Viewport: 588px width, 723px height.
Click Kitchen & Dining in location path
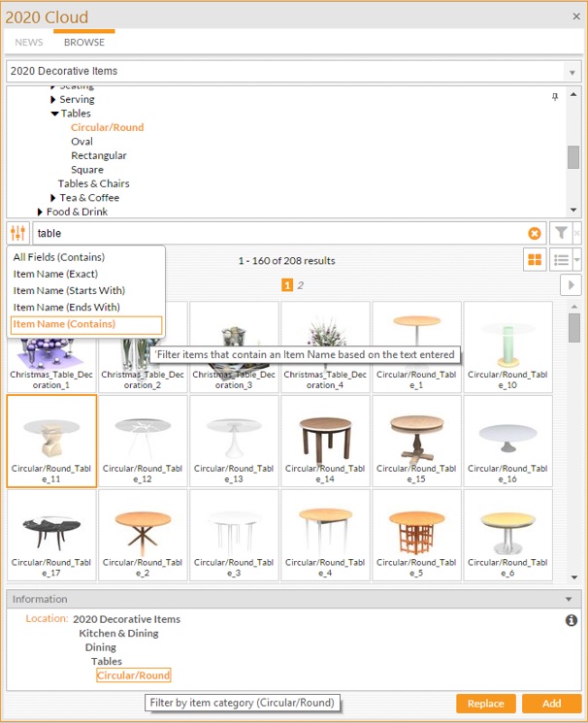(x=118, y=634)
